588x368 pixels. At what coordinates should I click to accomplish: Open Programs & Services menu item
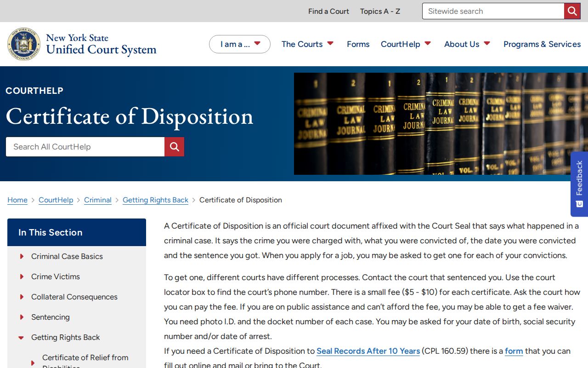pos(542,44)
